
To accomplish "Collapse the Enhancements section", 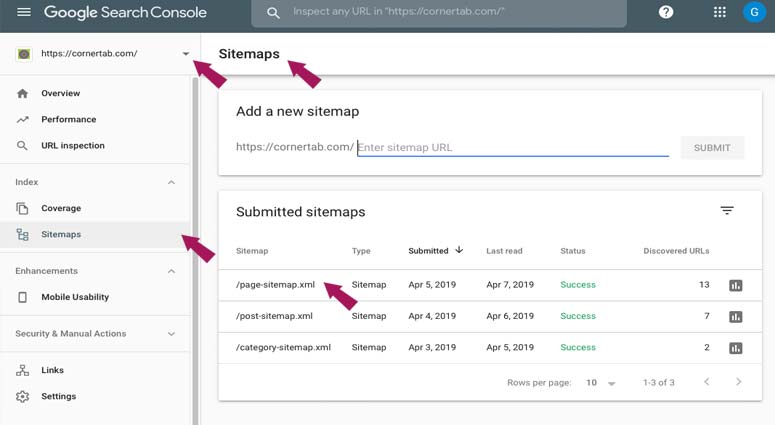I will point(171,271).
